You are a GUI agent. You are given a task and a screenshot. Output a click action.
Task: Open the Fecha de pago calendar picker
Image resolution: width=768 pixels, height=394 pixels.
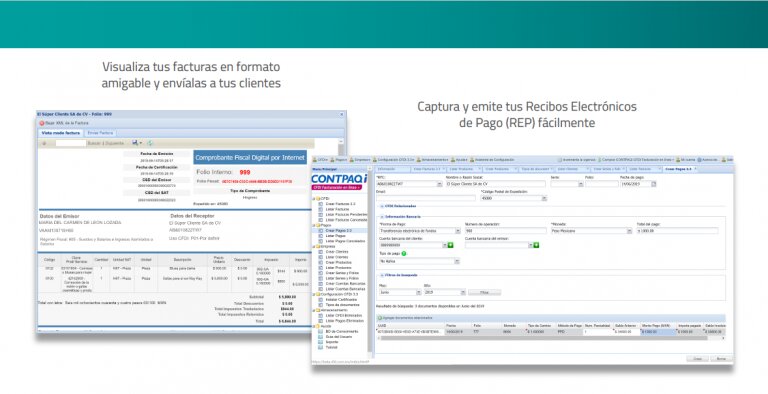pos(653,184)
